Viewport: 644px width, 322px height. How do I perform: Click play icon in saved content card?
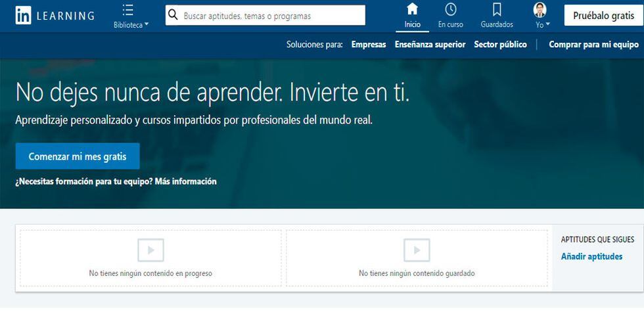click(x=417, y=250)
